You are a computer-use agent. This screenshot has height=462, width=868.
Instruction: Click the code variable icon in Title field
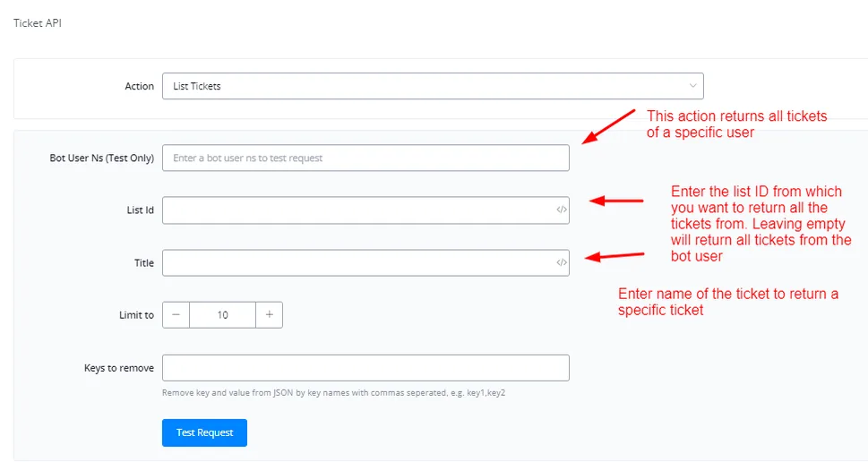(x=562, y=262)
